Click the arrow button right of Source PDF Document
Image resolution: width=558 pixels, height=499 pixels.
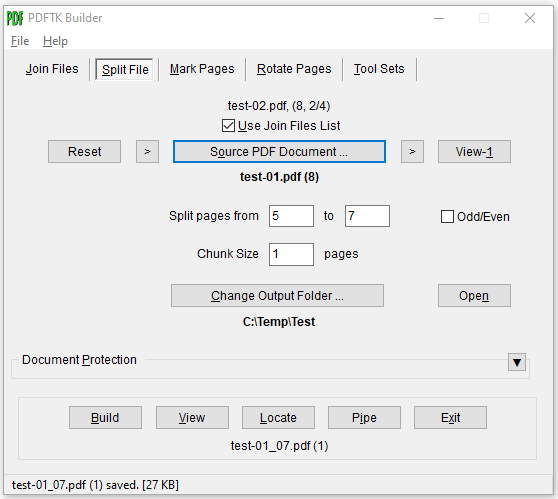point(412,152)
